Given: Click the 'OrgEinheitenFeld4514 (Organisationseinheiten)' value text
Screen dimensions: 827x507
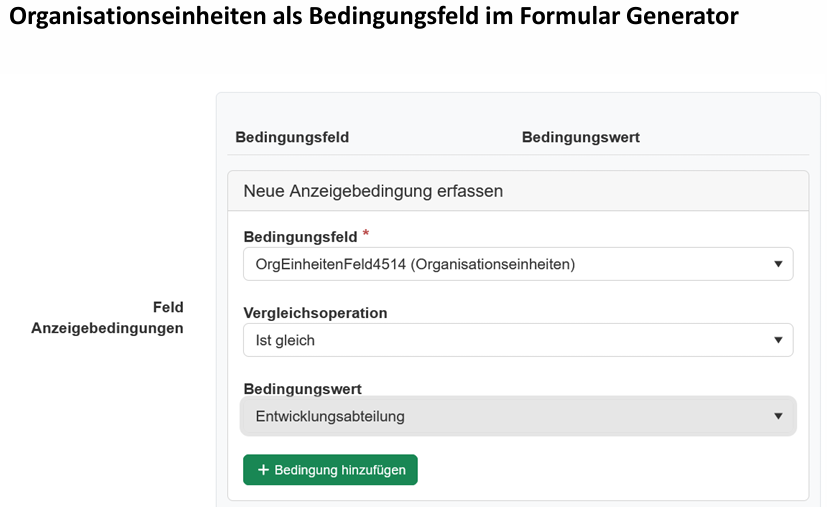Looking at the screenshot, I should 415,264.
